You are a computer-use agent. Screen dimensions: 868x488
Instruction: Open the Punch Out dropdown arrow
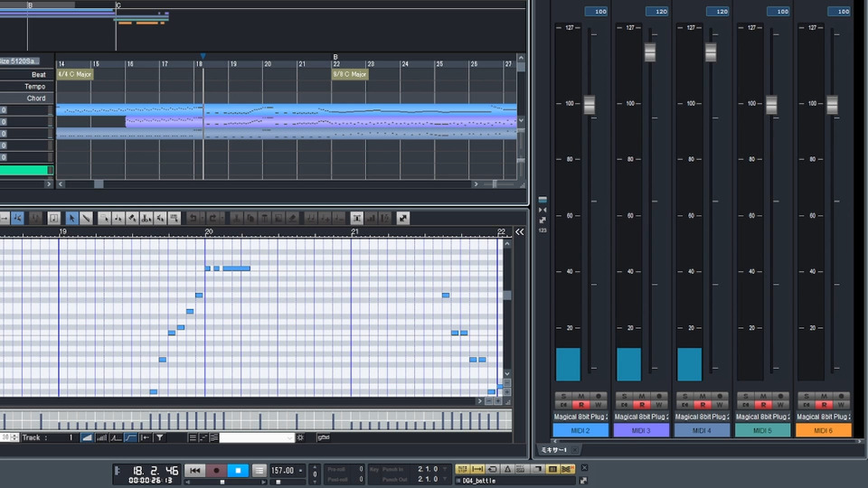point(445,480)
